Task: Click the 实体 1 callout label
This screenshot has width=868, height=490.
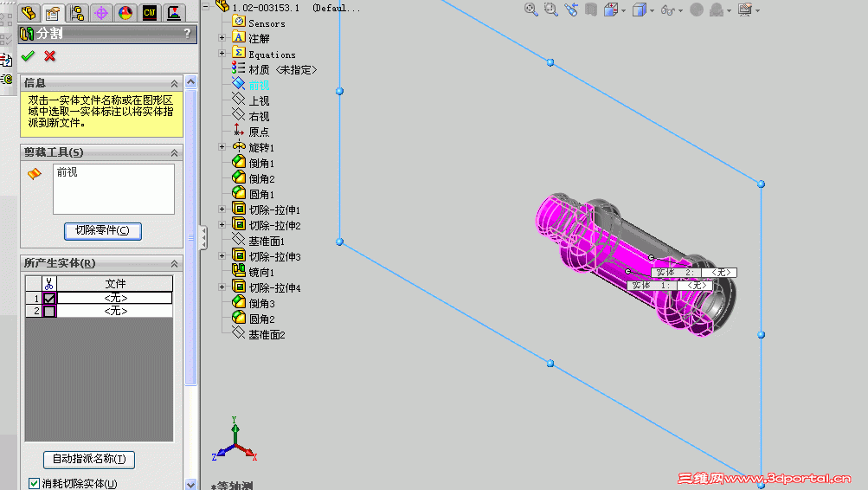Action: 670,286
